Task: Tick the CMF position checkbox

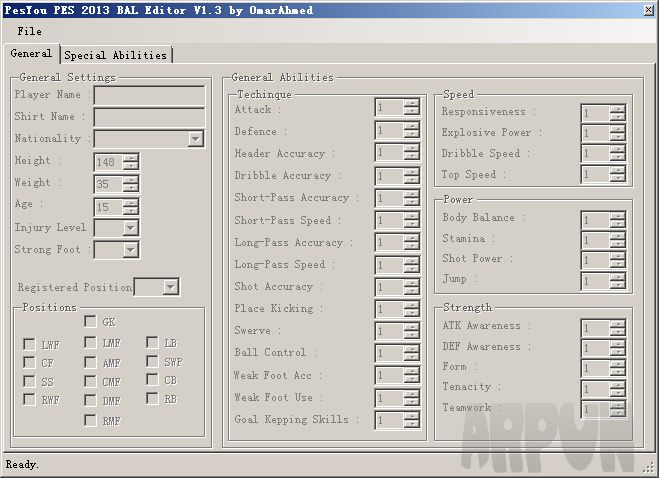Action: click(x=90, y=381)
